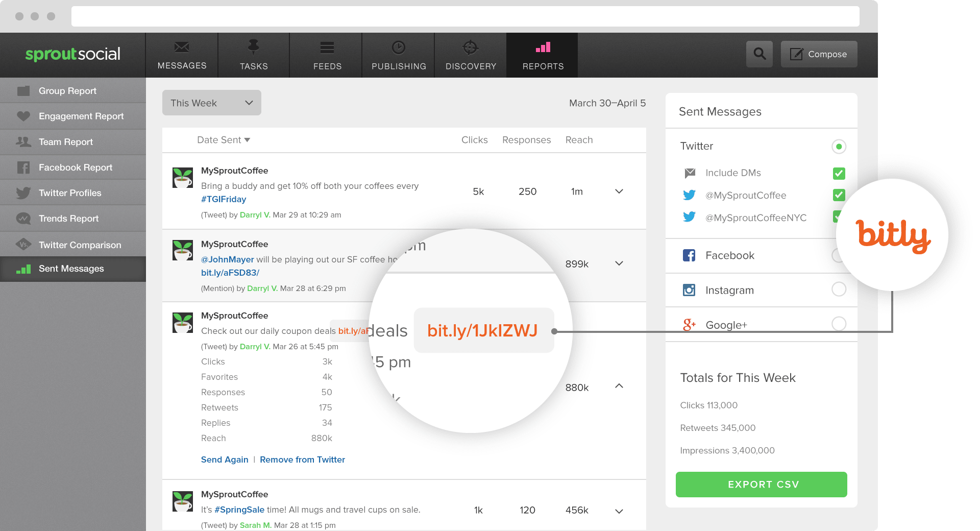This screenshot has height=531, width=980.
Task: Click the Trends Report icon
Action: point(23,219)
